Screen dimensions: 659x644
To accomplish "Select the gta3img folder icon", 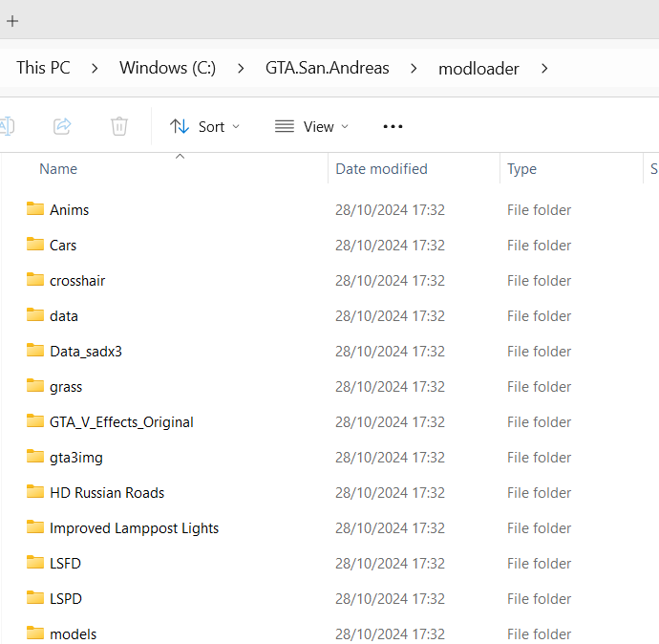I will click(35, 456).
